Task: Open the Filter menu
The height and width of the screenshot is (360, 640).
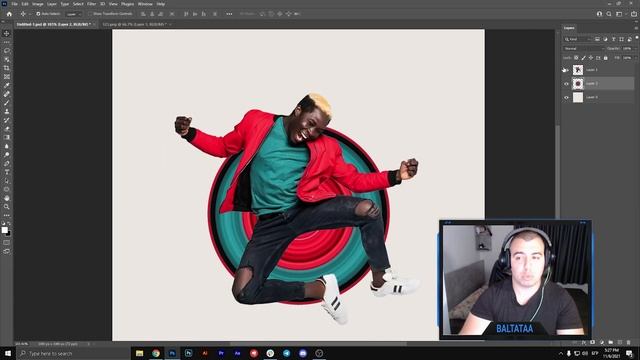Action: 91,4
